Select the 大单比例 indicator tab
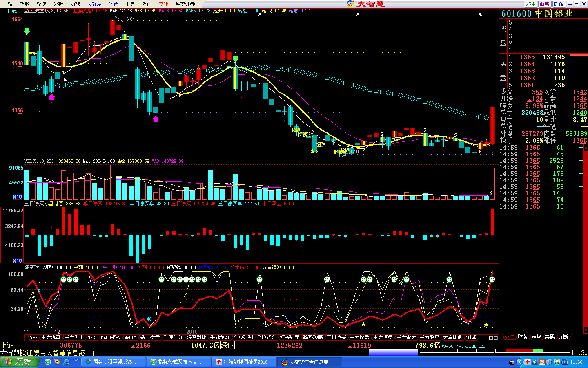This screenshot has height=368, width=588. click(x=453, y=337)
